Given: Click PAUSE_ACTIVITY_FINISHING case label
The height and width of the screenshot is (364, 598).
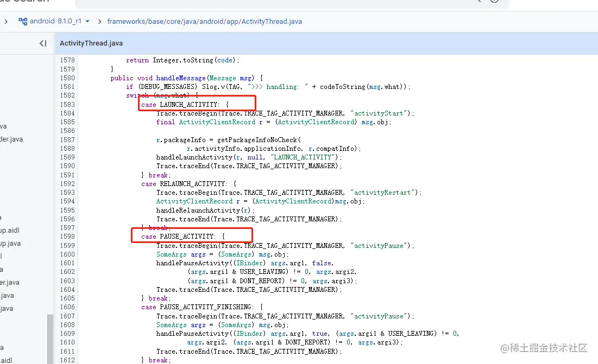Looking at the screenshot, I should (206, 307).
